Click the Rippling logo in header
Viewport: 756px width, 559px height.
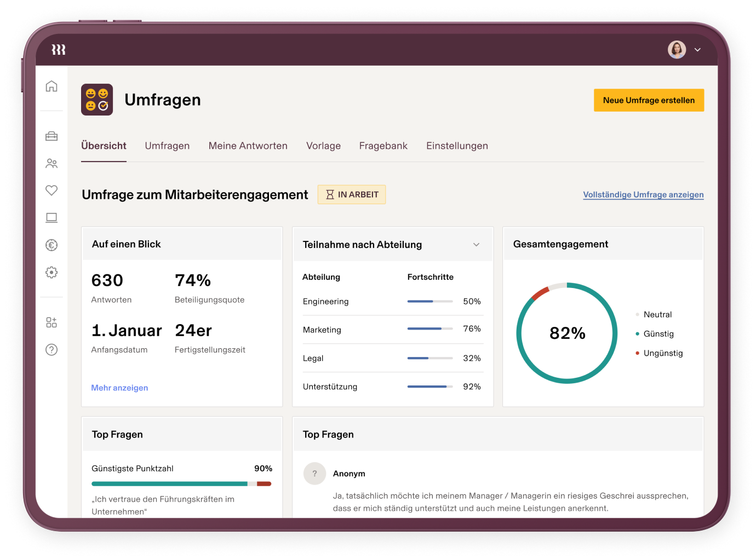pos(59,50)
